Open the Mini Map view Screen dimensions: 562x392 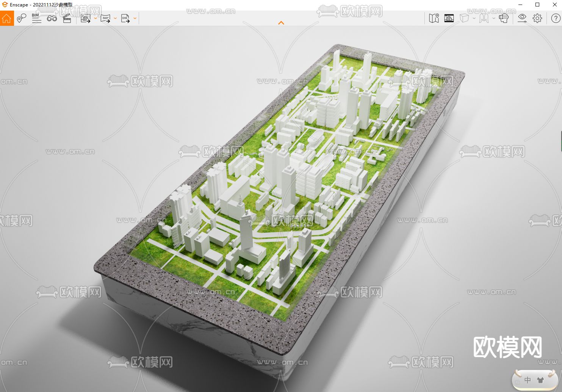(x=434, y=18)
